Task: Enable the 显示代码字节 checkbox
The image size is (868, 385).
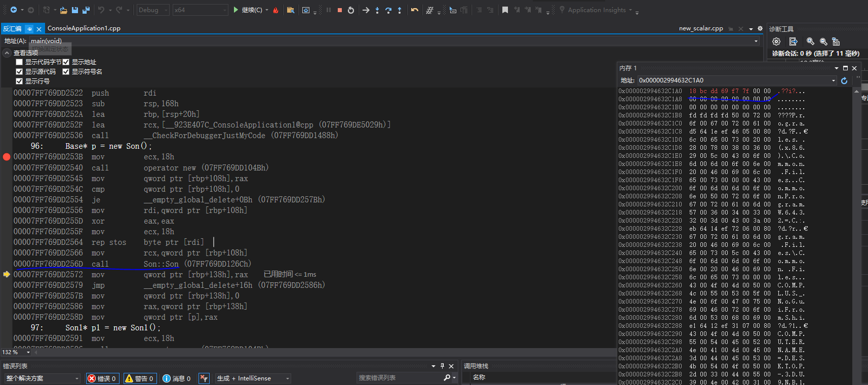Action: pos(19,62)
